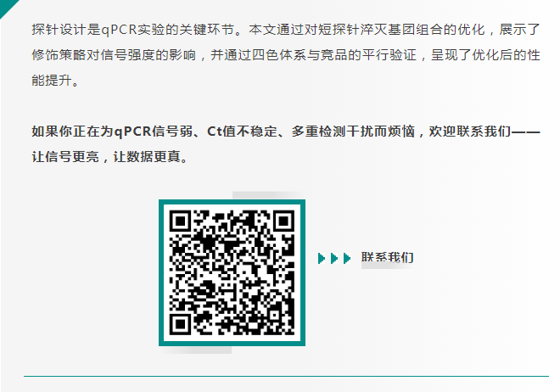Click the QR code's bottom-left finder square
Image resolution: width=560 pixels, height=392 pixels.
coord(180,324)
